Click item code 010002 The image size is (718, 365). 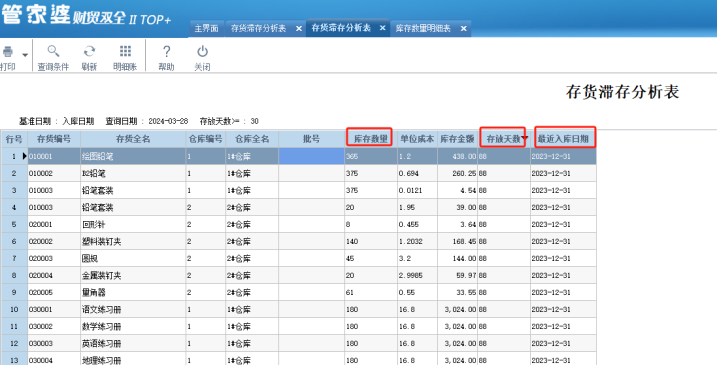pyautogui.click(x=54, y=174)
